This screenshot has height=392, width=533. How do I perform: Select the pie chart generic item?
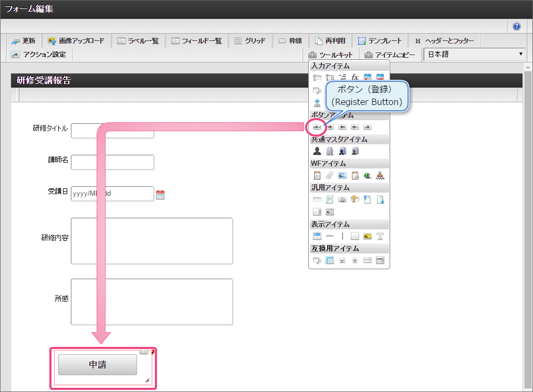coord(330,212)
